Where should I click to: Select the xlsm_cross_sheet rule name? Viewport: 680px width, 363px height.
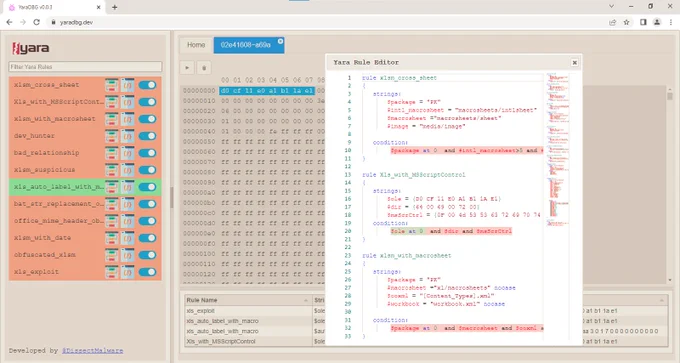pyautogui.click(x=46, y=85)
